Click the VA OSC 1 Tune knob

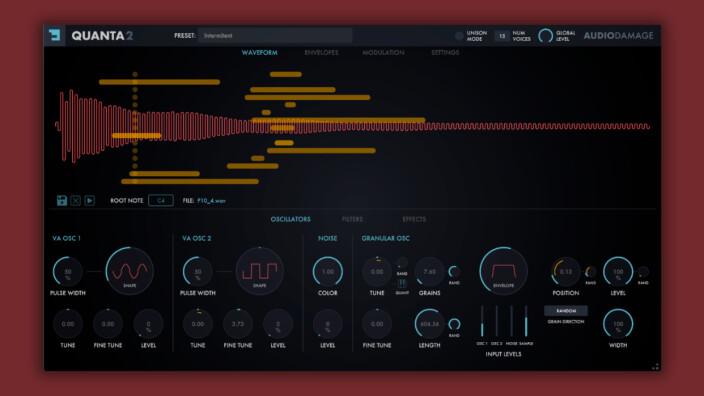[x=68, y=324]
